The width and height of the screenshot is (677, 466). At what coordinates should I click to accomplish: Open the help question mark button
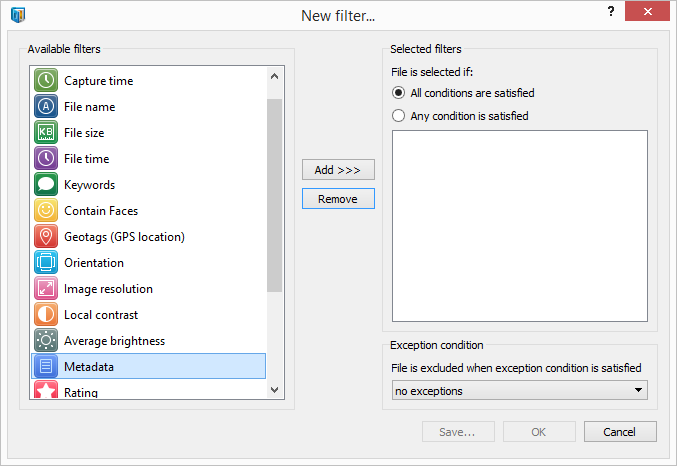click(611, 11)
